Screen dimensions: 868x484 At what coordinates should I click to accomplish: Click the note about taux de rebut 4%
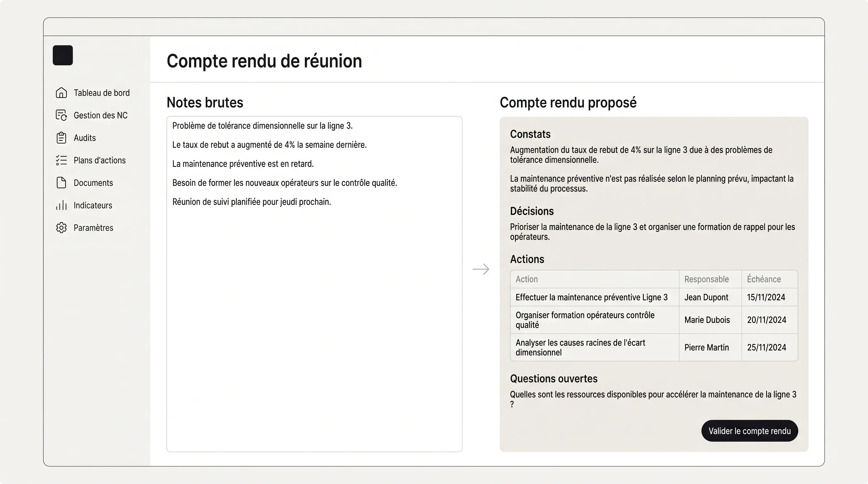tap(269, 145)
